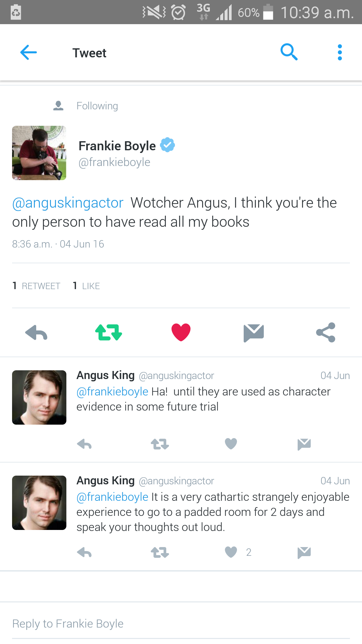
Task: Undo the retweet via the green retweet icon
Action: point(108,332)
